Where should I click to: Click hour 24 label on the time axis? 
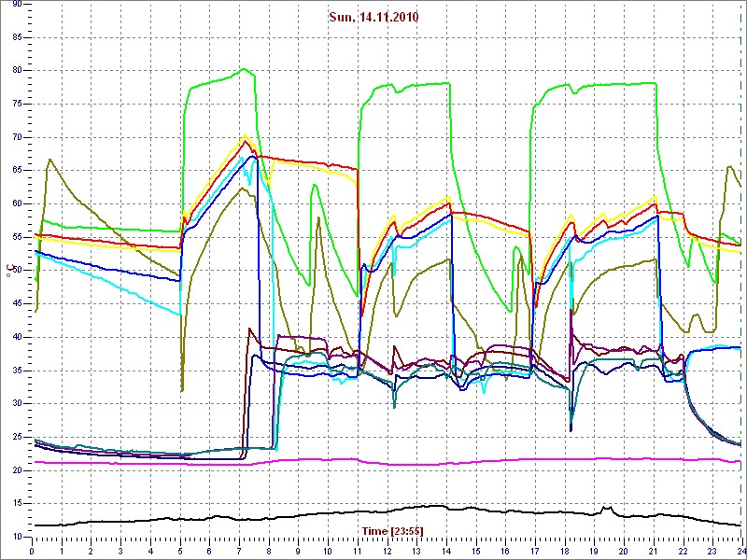740,551
